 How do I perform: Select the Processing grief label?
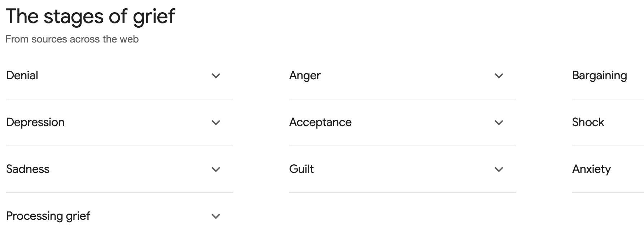[48, 216]
